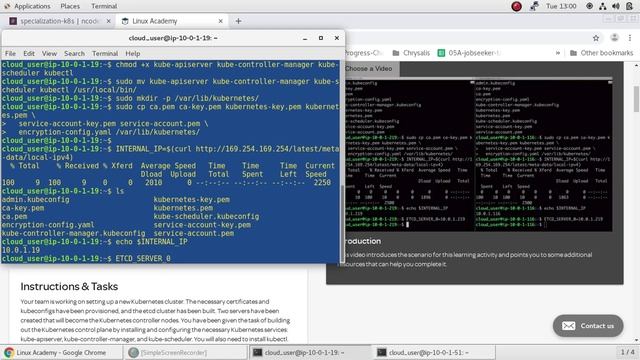Image resolution: width=640 pixels, height=360 pixels.
Task: Open the terminal Edit menu
Action: tap(29, 53)
